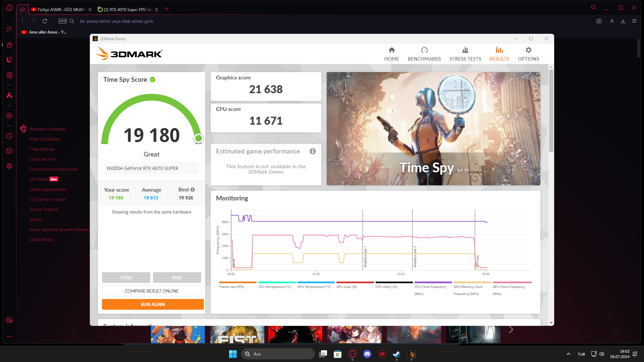Open Discord from the Windows taskbar
644x362 pixels.
pyautogui.click(x=367, y=354)
